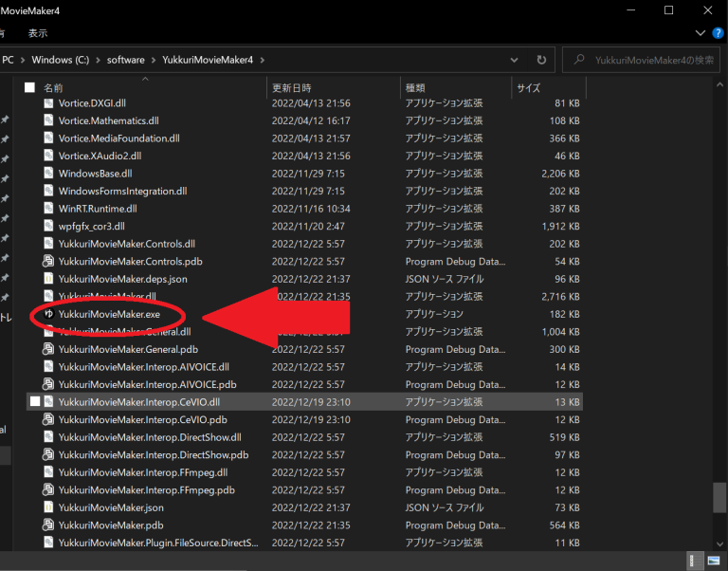Toggle the select-all checkbox in header
Image resolution: width=728 pixels, height=571 pixels.
click(30, 87)
